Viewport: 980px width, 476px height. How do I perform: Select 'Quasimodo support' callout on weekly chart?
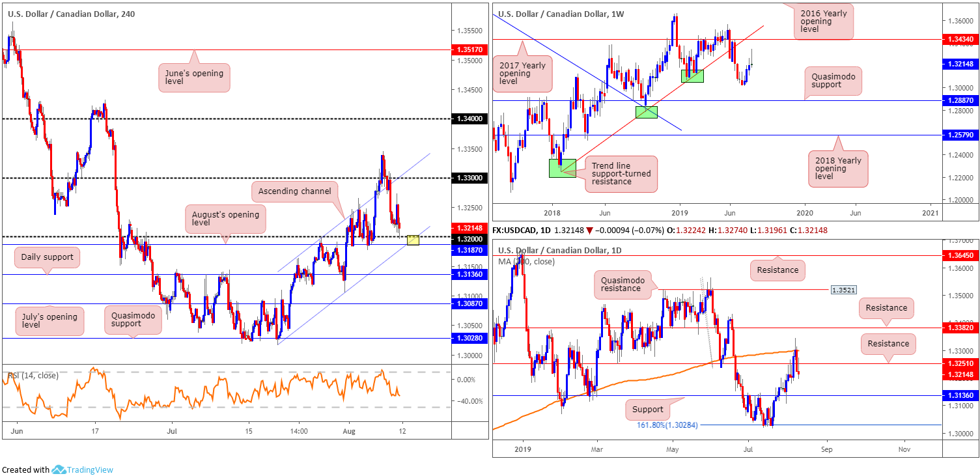click(834, 81)
